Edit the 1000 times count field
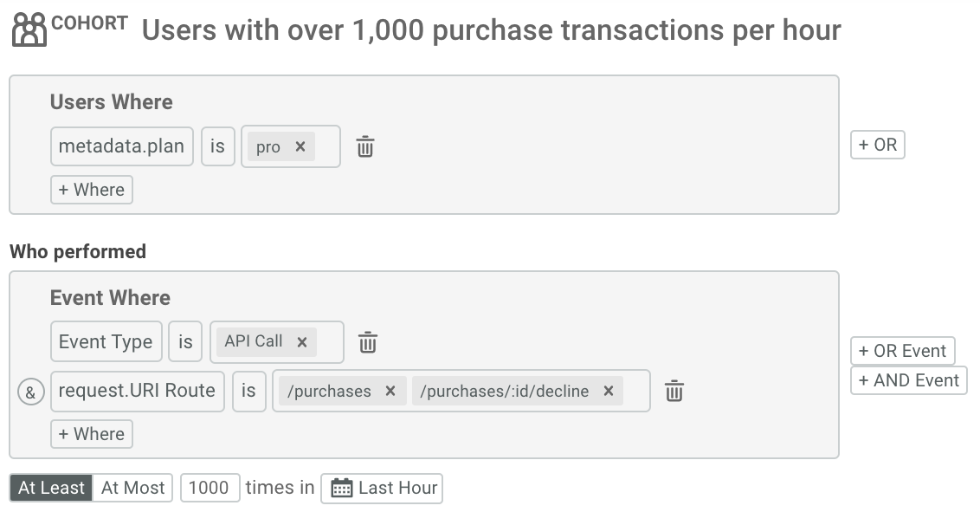 point(210,488)
